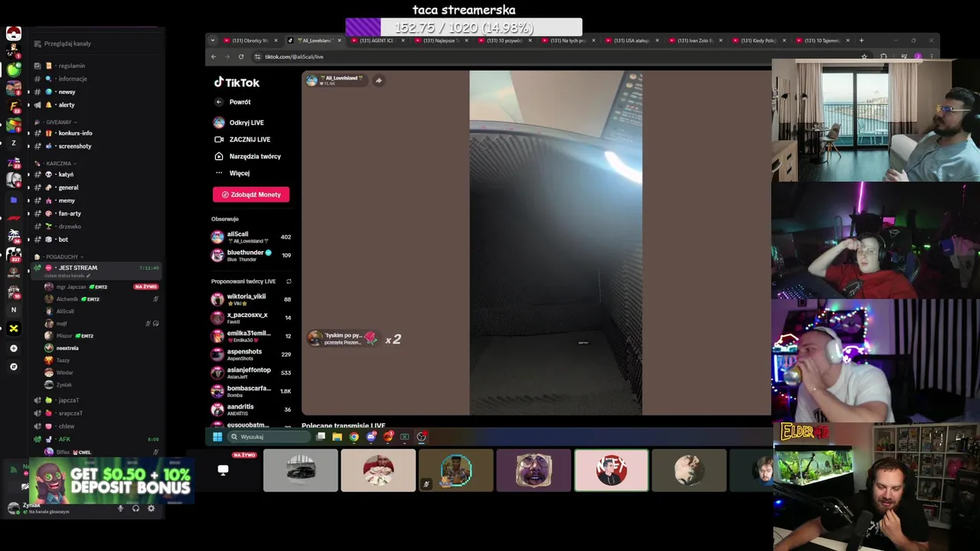Screen dimensions: 980x551
Task: Open Chrome from the Windows taskbar
Action: pos(354,437)
